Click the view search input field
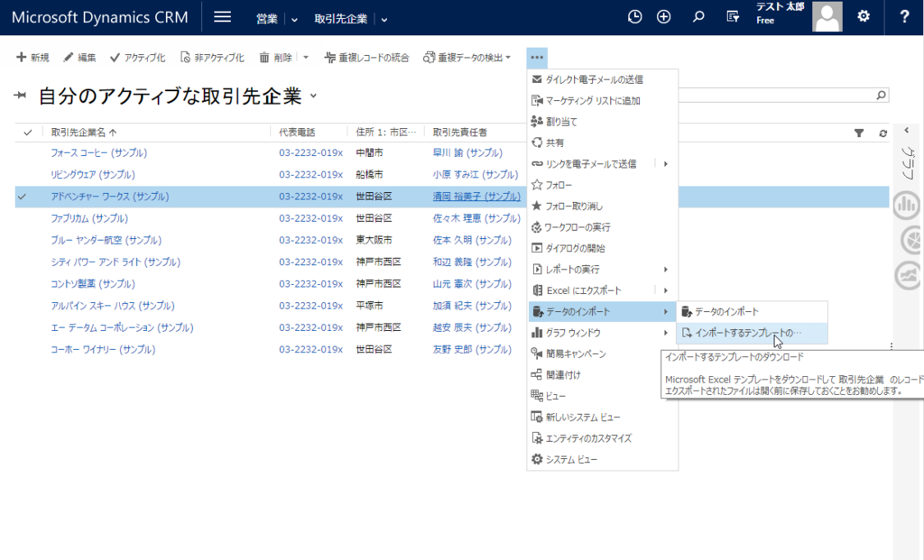 click(777, 95)
